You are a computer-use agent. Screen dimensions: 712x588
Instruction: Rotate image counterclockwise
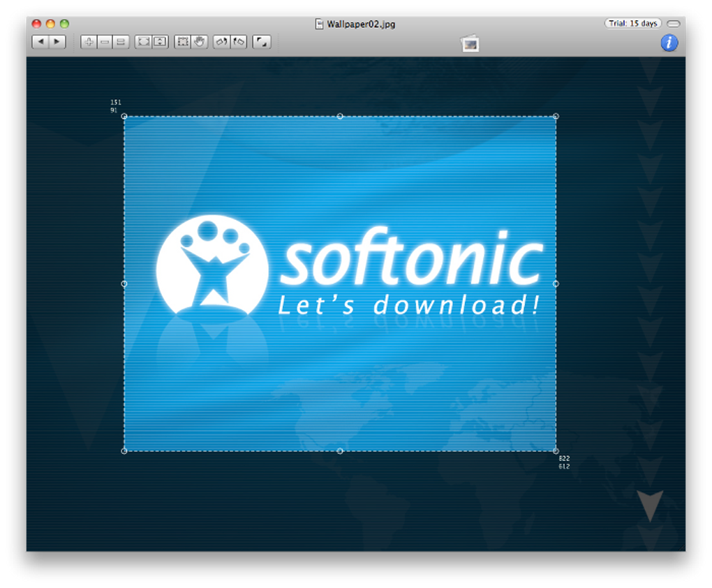[x=221, y=42]
